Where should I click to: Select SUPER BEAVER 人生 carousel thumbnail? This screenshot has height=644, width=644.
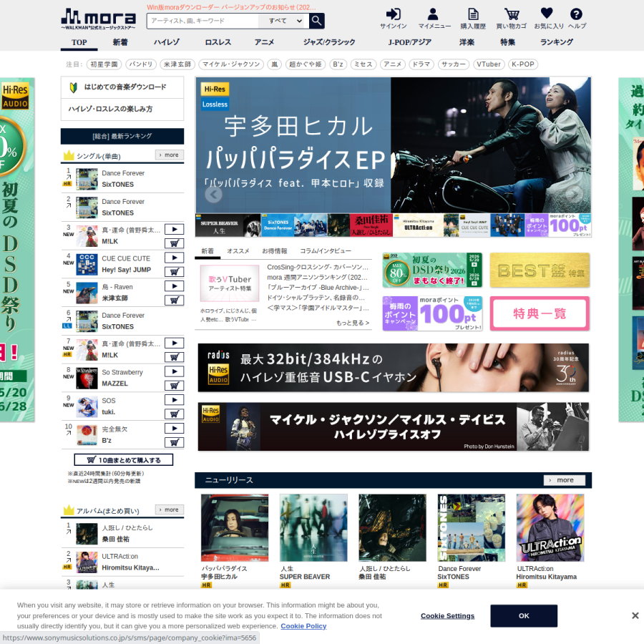coord(228,225)
